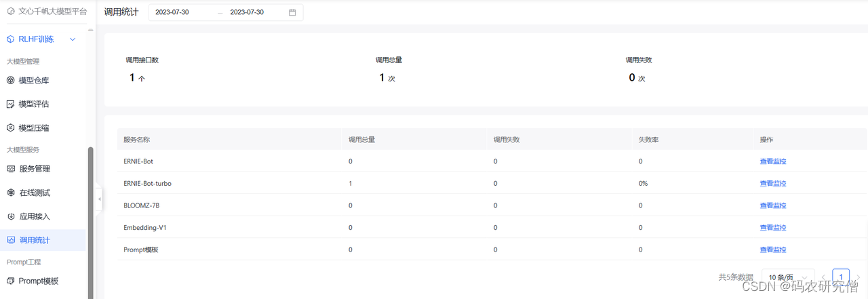This screenshot has width=868, height=299.
Task: Click the 调用统计 sidebar icon
Action: pos(10,240)
